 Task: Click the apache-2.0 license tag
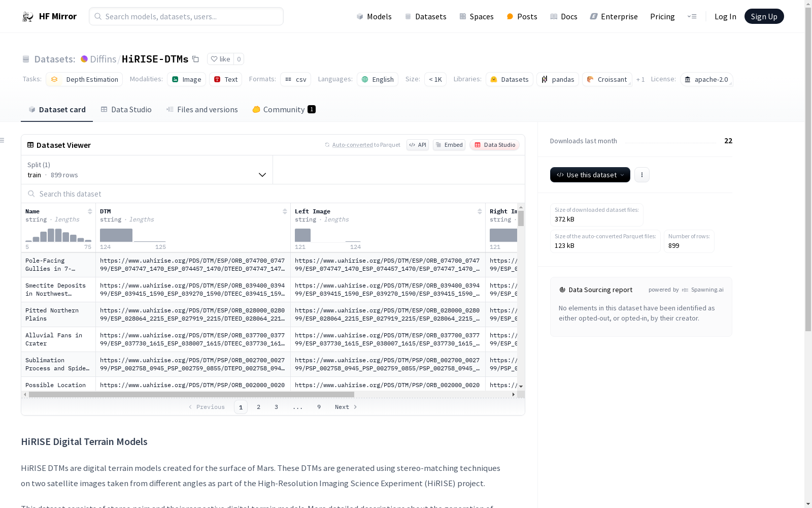[x=706, y=79]
